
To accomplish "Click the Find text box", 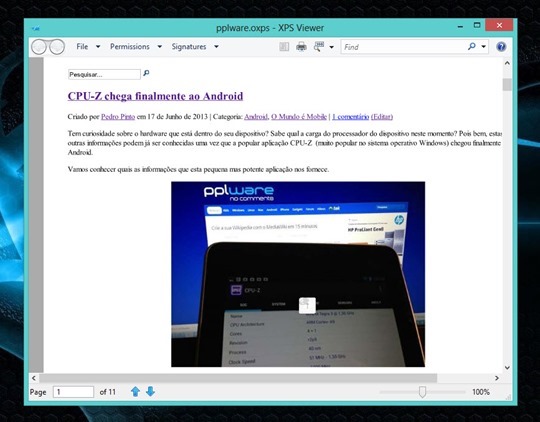I will click(403, 47).
